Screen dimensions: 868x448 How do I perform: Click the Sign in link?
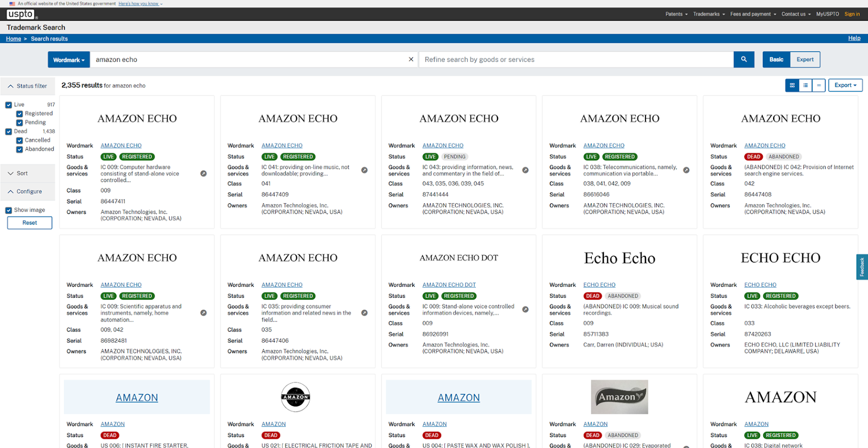(x=852, y=14)
